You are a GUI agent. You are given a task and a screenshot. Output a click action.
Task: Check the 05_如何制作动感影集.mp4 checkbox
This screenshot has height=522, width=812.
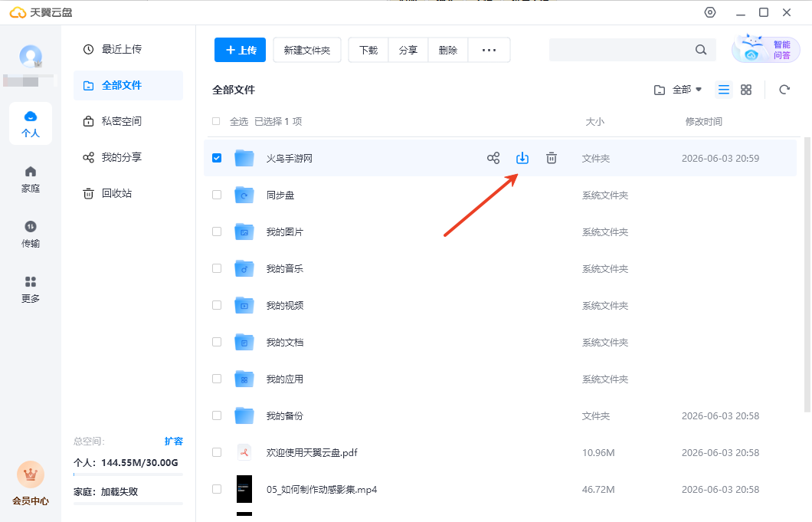point(217,489)
